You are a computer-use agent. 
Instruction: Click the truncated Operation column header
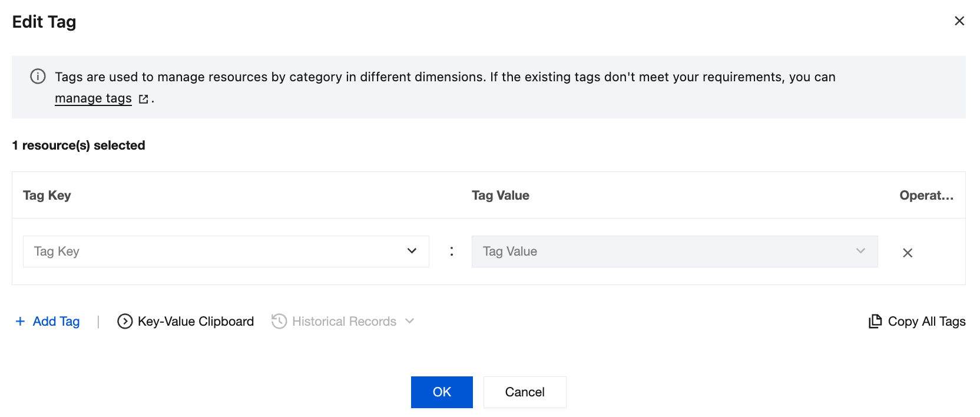[926, 196]
